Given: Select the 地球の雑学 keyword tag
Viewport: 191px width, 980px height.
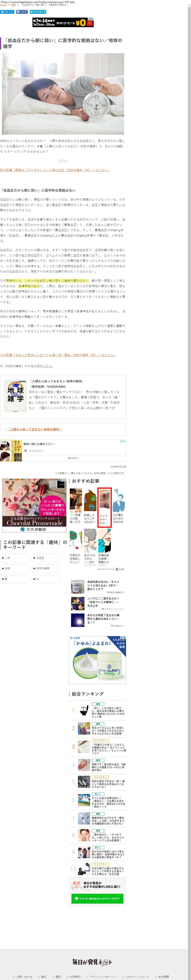Looking at the screenshot, I should tap(46, 568).
